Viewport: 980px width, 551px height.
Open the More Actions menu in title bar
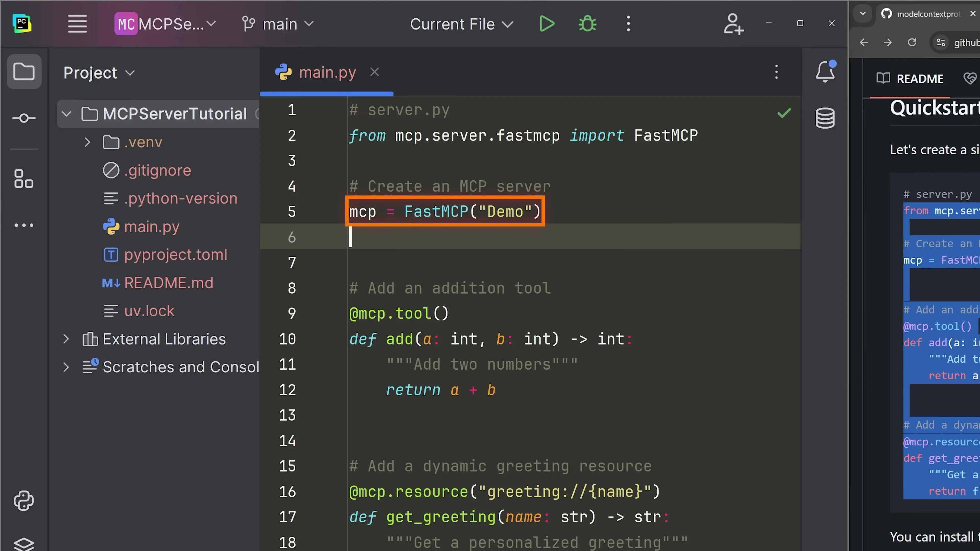click(628, 24)
